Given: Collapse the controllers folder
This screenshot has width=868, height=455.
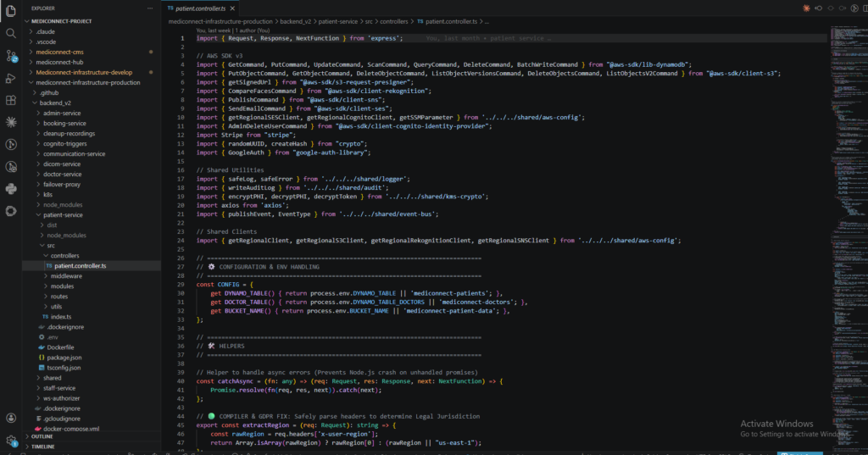Looking at the screenshot, I should (x=92, y=256).
